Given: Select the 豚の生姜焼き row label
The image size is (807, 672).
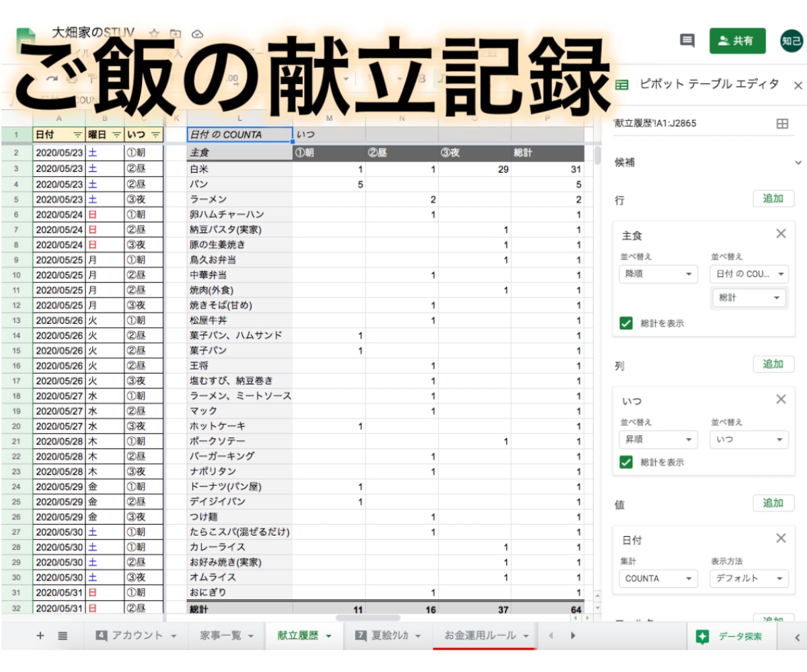Looking at the screenshot, I should coord(239,245).
